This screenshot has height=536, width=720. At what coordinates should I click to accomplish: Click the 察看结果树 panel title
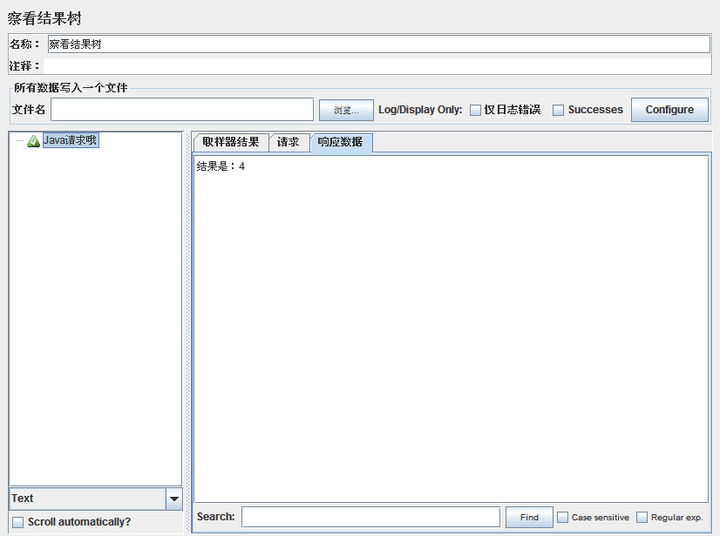[45, 18]
